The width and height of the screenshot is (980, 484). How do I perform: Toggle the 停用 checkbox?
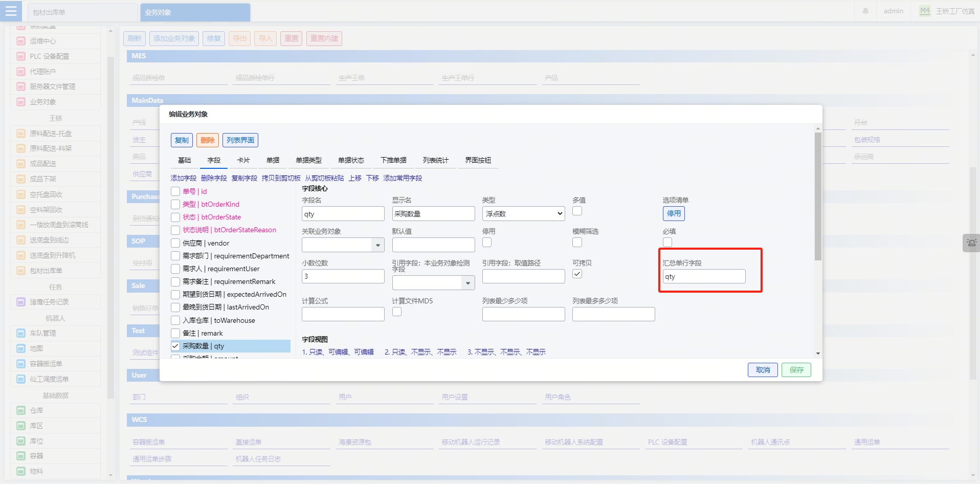(487, 242)
